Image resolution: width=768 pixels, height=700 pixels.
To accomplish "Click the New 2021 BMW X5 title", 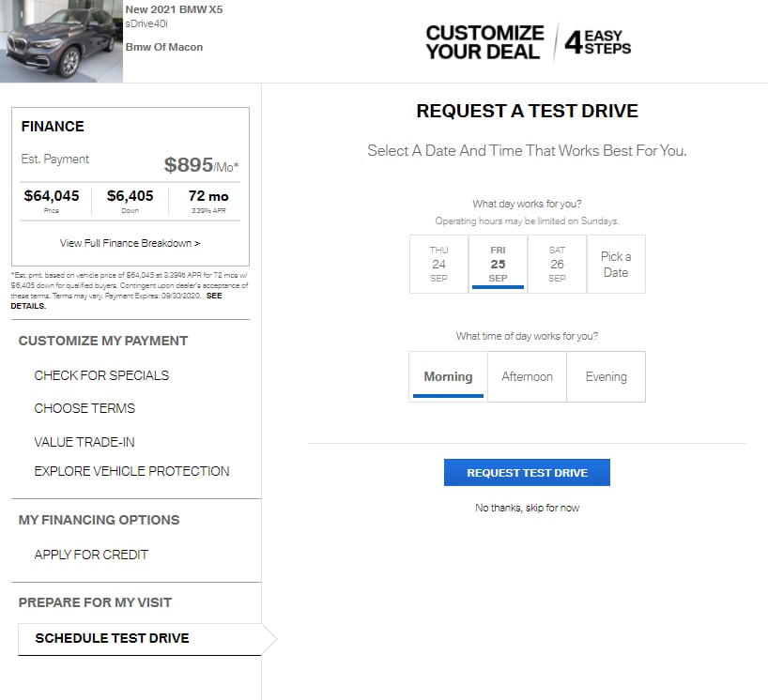I will [174, 9].
